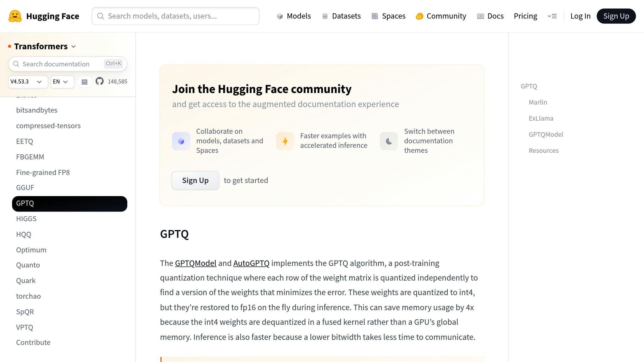Click the Hugging Face logo icon
This screenshot has width=644, height=362.
(15, 16)
